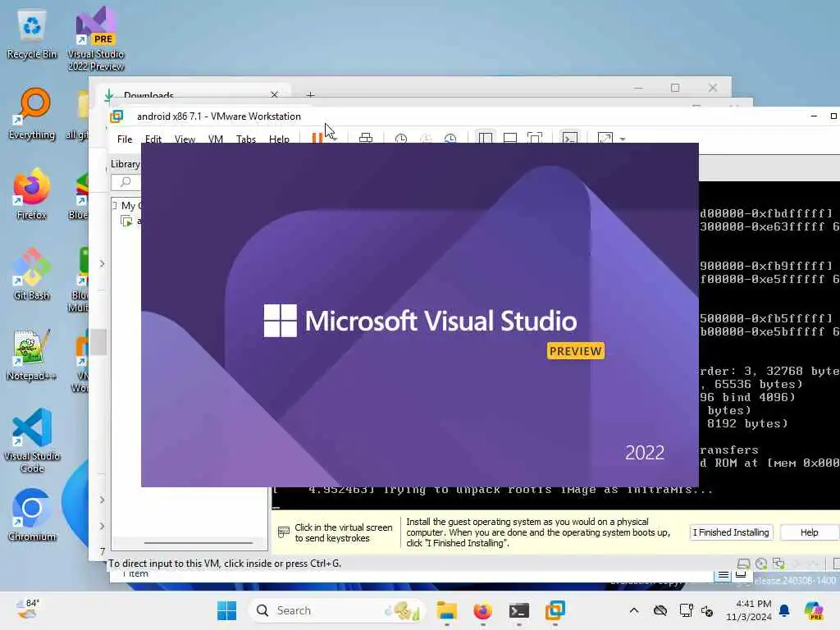The image size is (840, 630).
Task: Open the VMware Edit menu
Action: tap(153, 139)
